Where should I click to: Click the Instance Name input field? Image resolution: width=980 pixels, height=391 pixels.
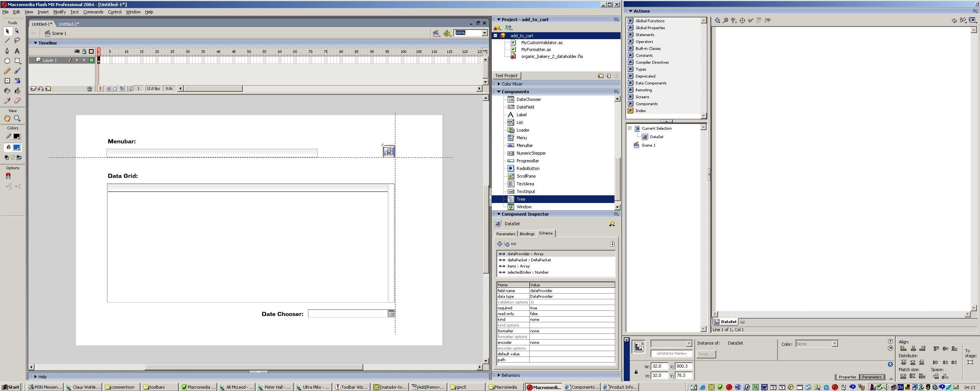(671, 353)
